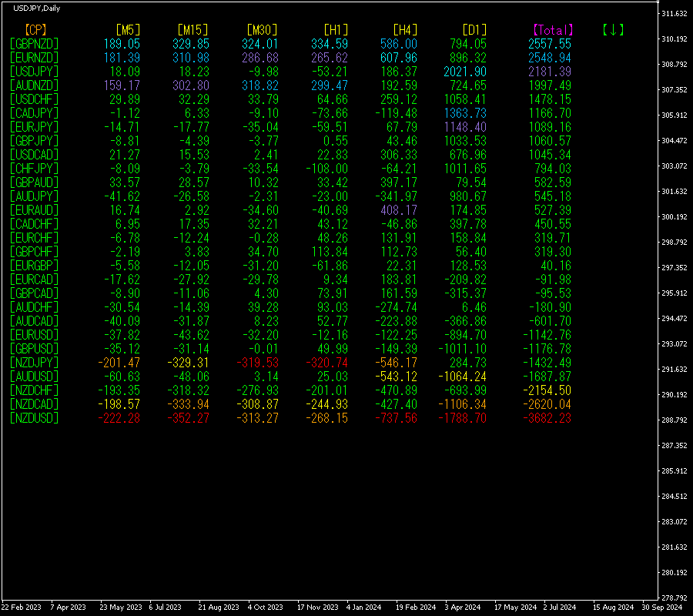Image resolution: width=693 pixels, height=616 pixels.
Task: Select the [GBPJPY] pair label
Action: pos(34,141)
